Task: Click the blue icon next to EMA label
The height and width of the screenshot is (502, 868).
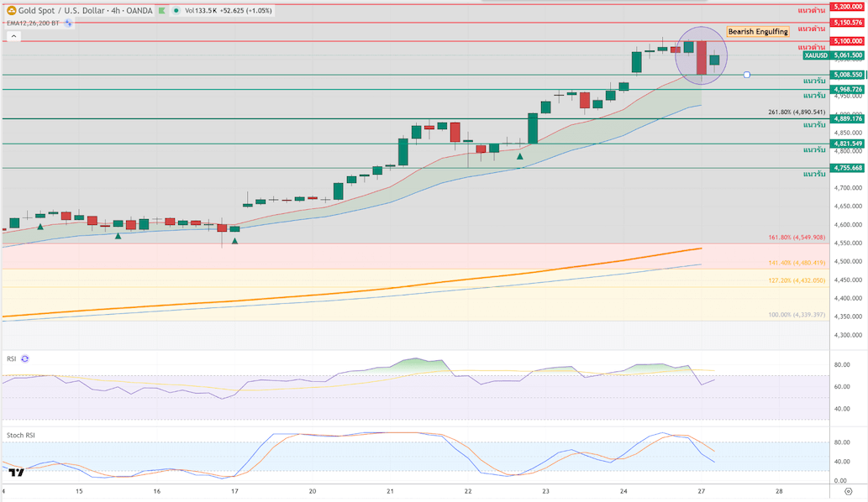Action: [x=70, y=24]
